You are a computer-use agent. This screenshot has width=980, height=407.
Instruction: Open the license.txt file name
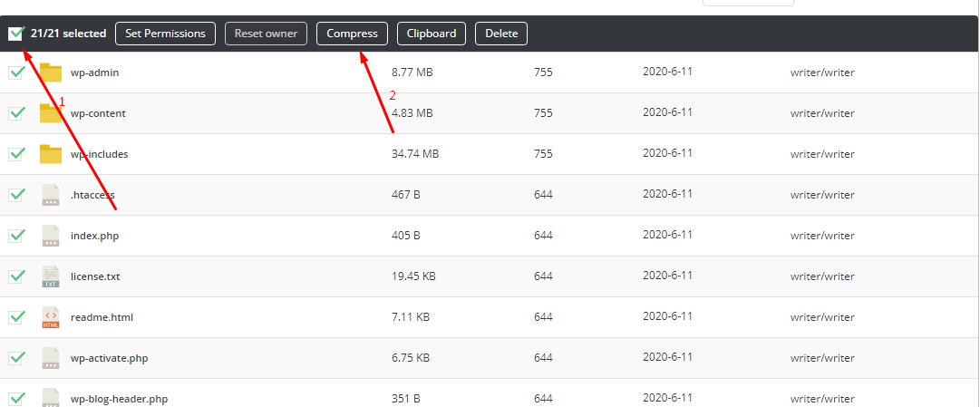[x=95, y=276]
